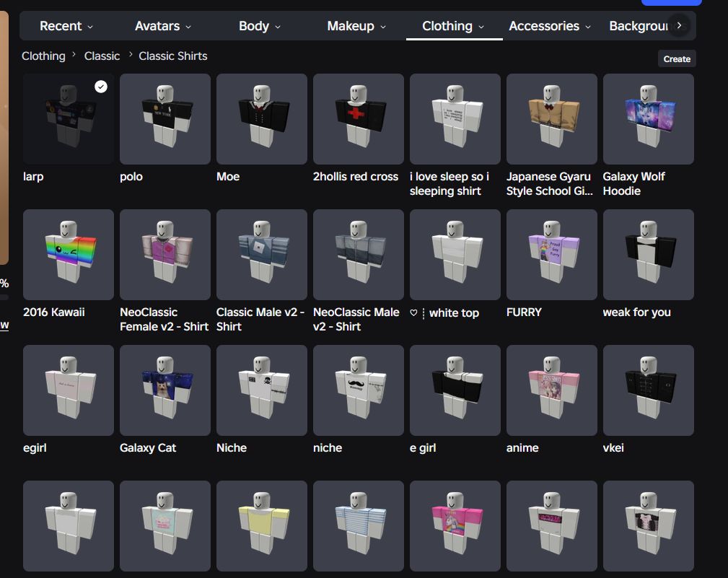The width and height of the screenshot is (728, 578).
Task: Expand the Accessories dropdown
Action: click(550, 26)
